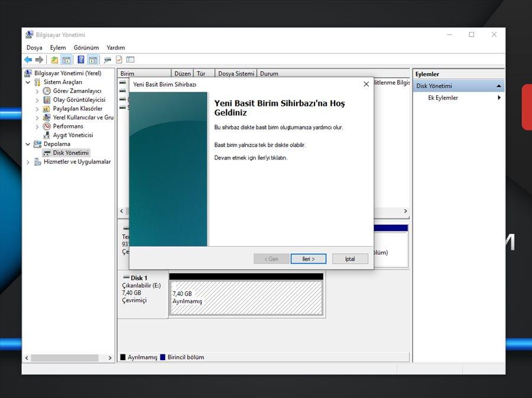
Task: Click the checklist icon at toolbar end
Action: 131,60
